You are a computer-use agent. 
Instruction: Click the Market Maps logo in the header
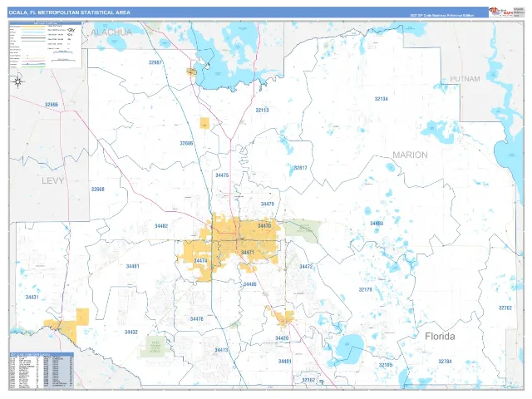coord(500,12)
